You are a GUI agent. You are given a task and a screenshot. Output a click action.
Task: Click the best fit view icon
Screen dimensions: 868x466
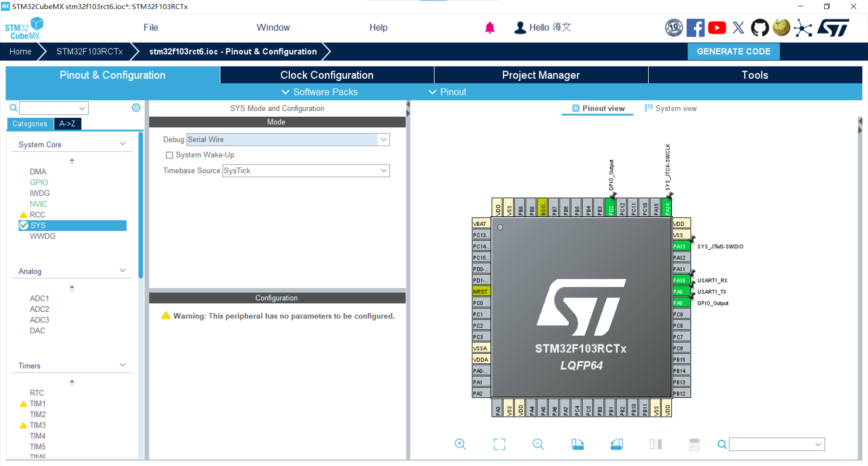pos(499,444)
